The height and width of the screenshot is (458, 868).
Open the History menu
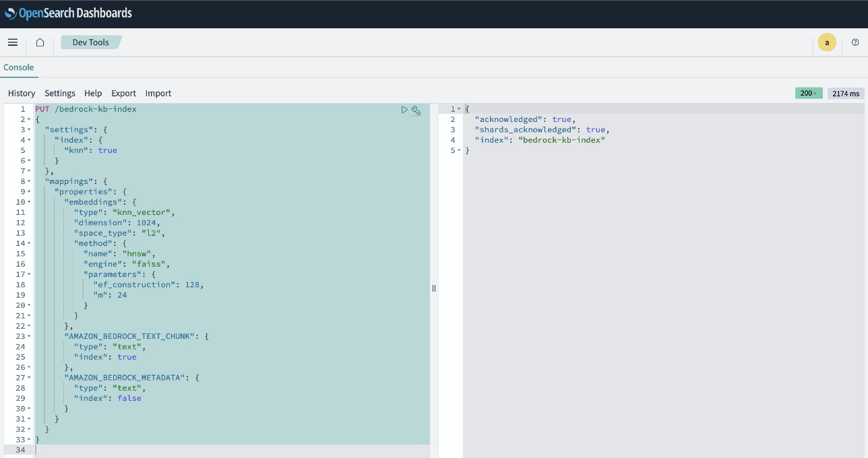[x=22, y=94]
